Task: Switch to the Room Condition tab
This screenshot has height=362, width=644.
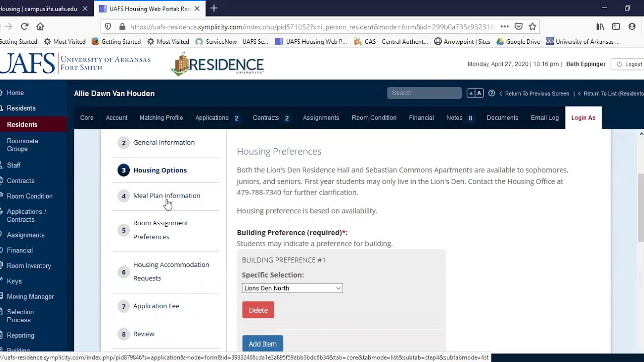Action: (374, 118)
